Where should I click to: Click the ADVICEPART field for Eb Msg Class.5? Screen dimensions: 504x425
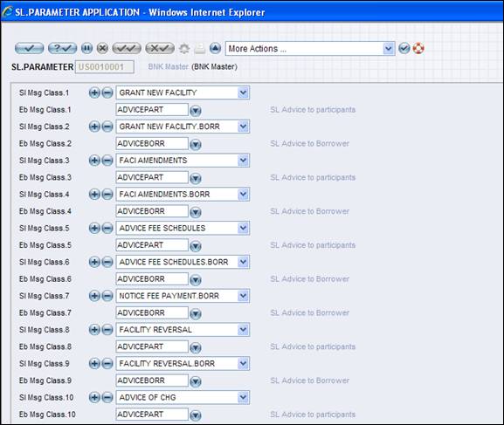click(152, 245)
